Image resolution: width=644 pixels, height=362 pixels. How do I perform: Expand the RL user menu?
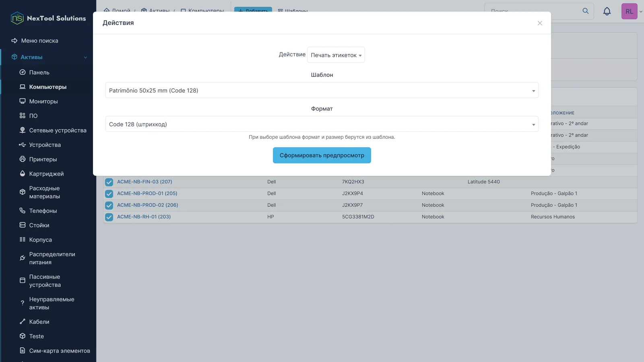click(632, 11)
